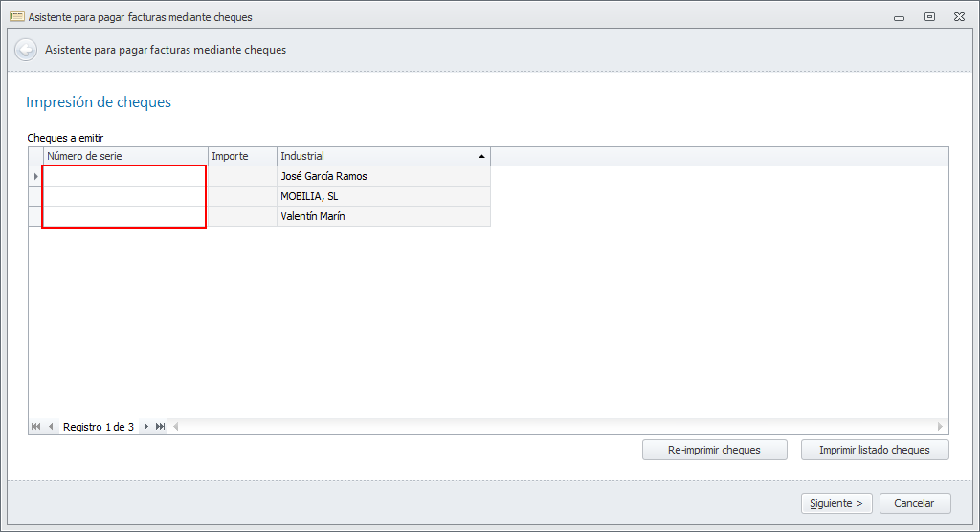980x532 pixels.
Task: Click the Cancelar button
Action: click(x=914, y=503)
